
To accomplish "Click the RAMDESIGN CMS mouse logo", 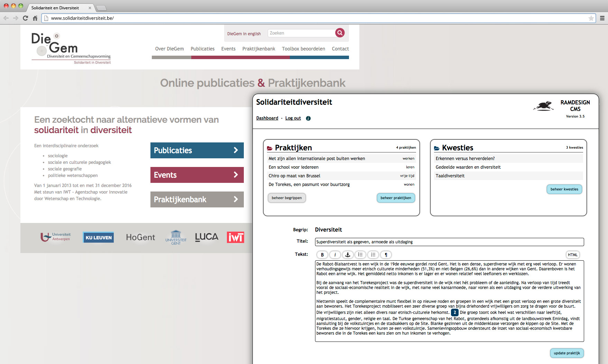I will pyautogui.click(x=544, y=106).
